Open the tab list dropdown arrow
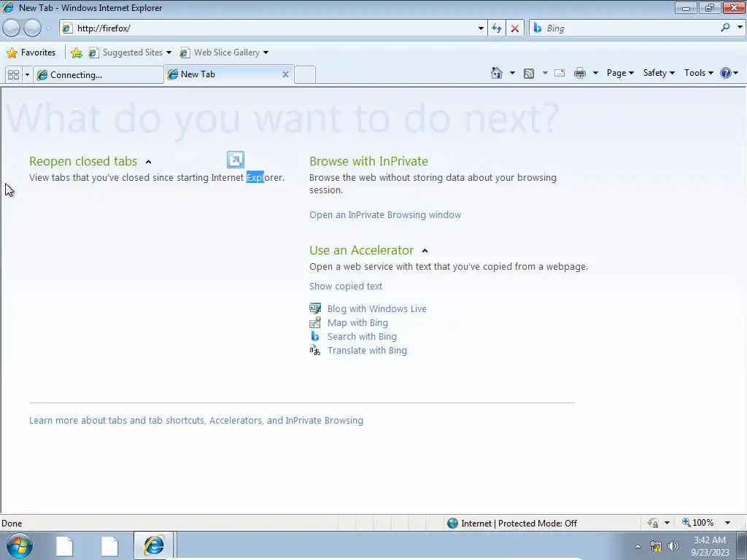Screen dimensions: 747x560 tap(27, 75)
